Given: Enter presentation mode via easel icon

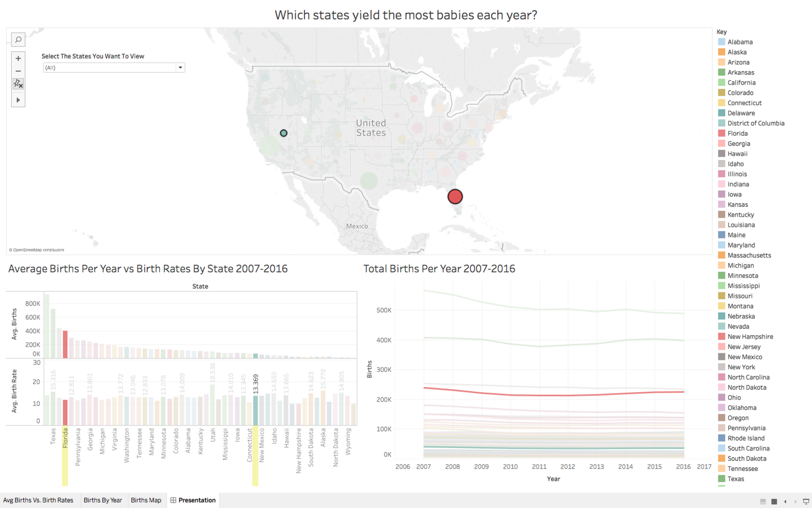Looking at the screenshot, I should (x=806, y=502).
